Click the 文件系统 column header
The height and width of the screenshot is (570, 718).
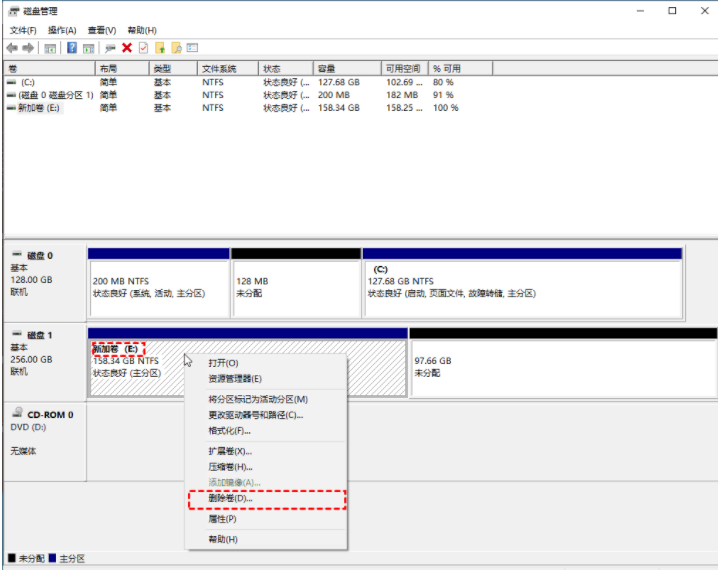tap(218, 68)
